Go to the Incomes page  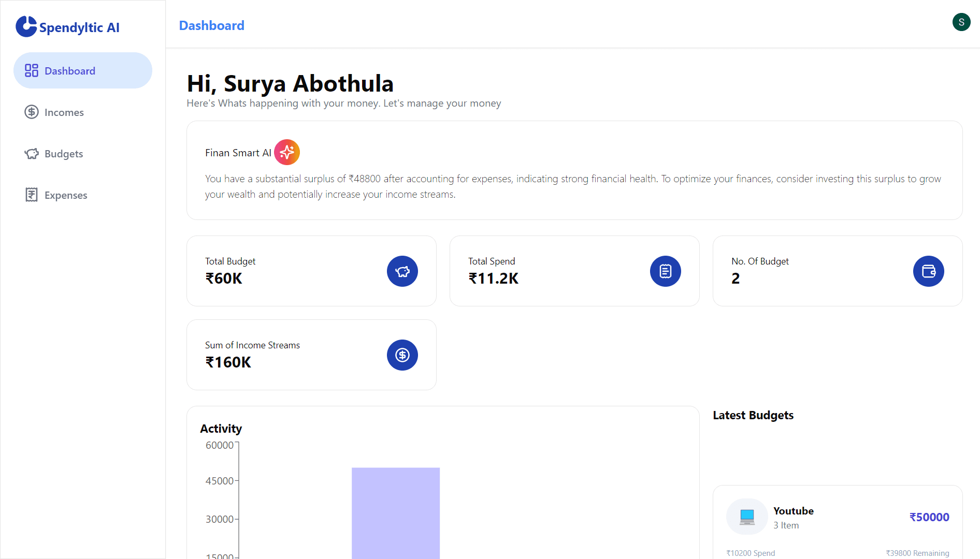click(x=83, y=112)
